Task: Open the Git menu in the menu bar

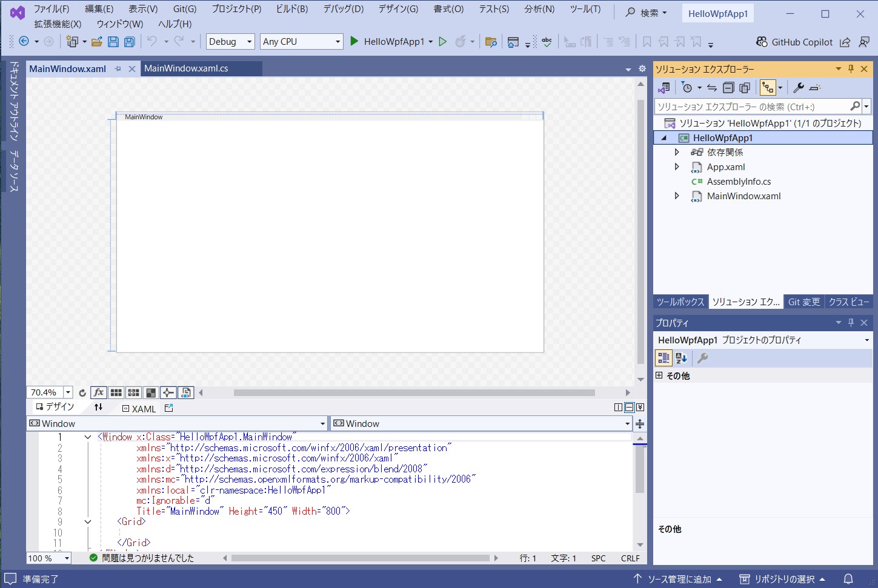Action: 184,9
